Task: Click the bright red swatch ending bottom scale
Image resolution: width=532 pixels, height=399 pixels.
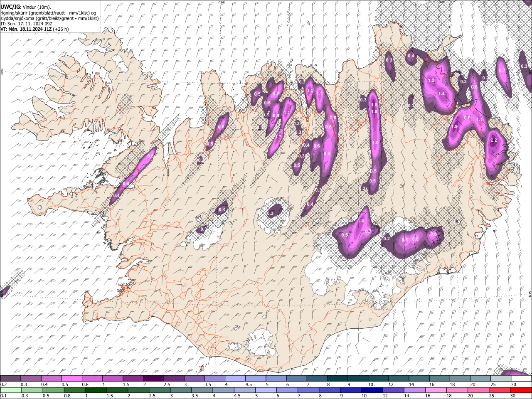Action: point(520,390)
